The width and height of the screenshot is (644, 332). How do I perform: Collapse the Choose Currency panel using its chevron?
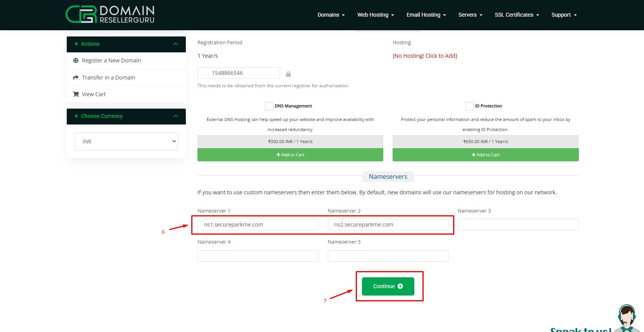click(176, 116)
